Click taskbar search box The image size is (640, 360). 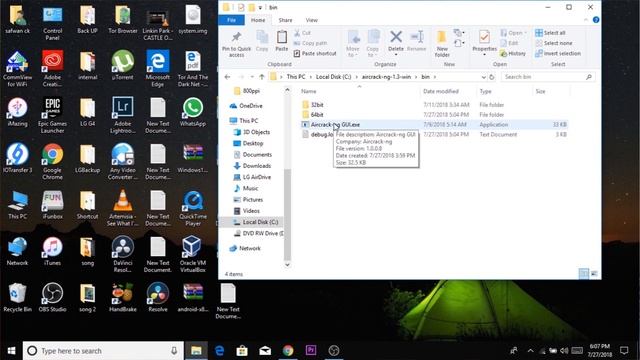tap(103, 351)
